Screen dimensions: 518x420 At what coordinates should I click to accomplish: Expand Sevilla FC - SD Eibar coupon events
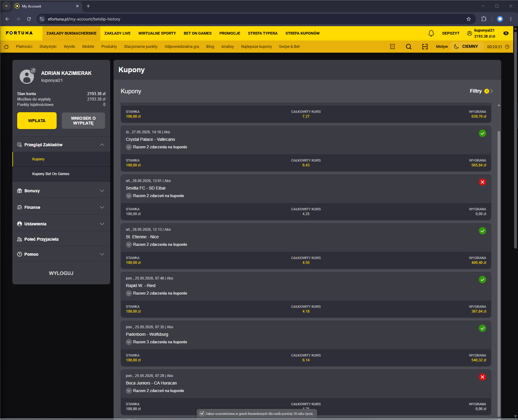click(x=129, y=196)
